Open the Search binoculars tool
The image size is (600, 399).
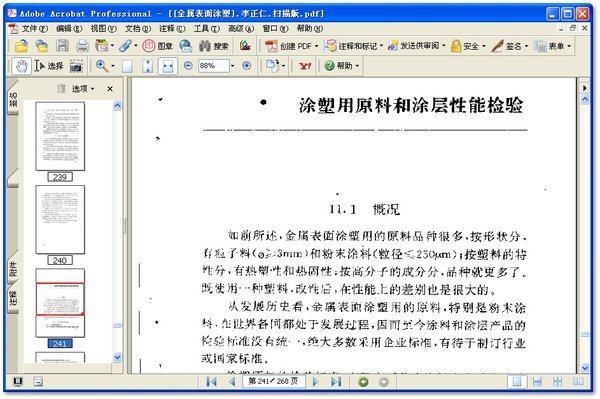[213, 46]
